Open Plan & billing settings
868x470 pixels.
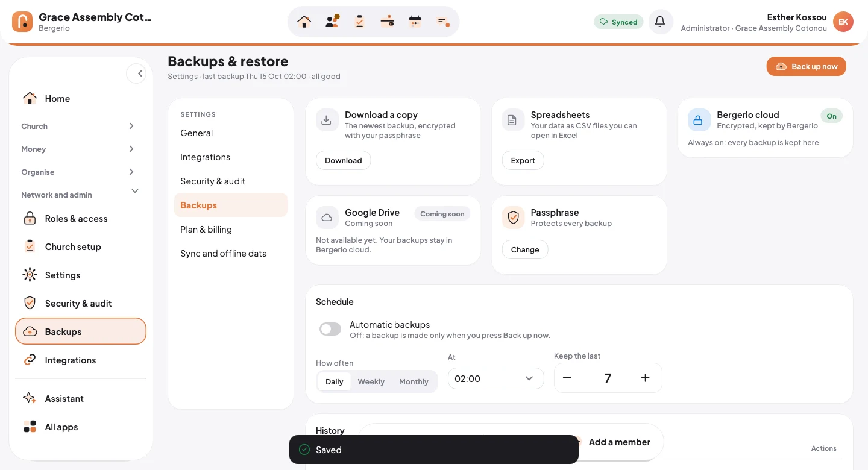coord(231,230)
